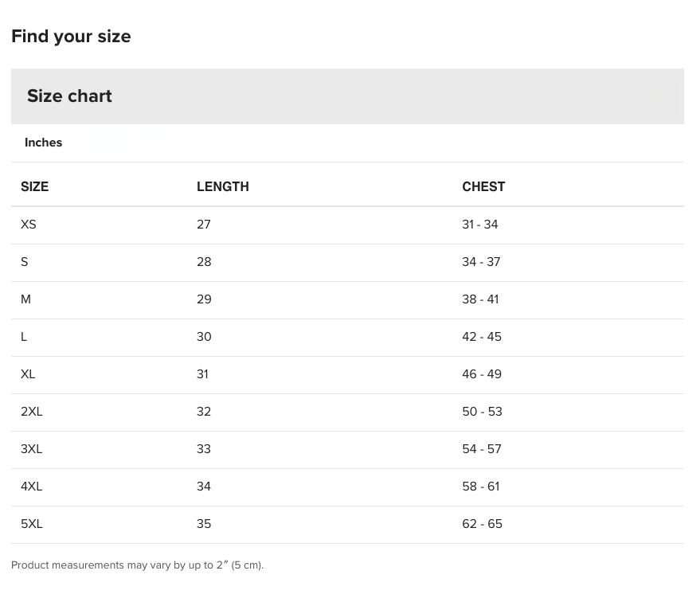Select the 4XL size row label

coord(32,487)
